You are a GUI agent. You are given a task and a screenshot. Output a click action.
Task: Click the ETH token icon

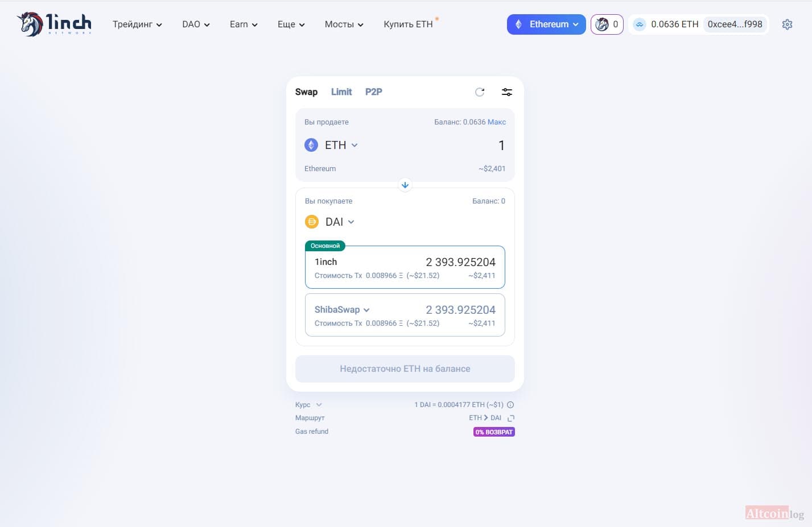pos(311,145)
